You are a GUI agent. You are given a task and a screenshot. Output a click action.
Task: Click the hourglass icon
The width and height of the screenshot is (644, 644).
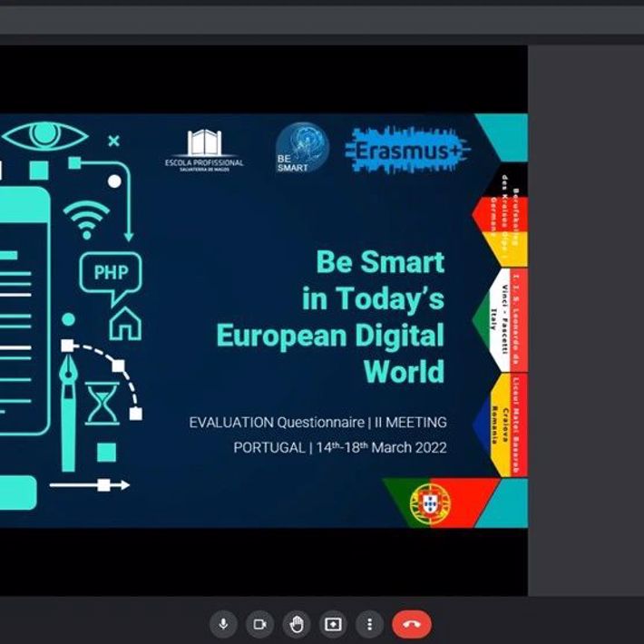[102, 403]
